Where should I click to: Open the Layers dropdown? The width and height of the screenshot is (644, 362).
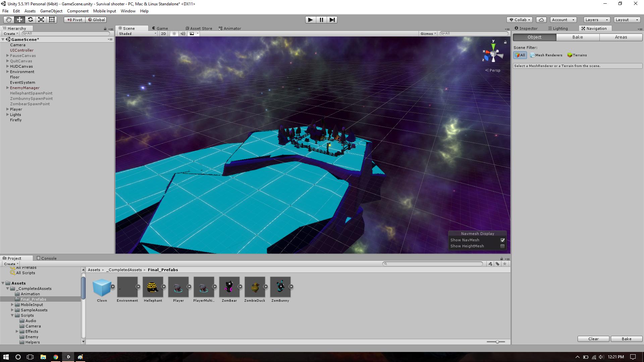click(596, 19)
